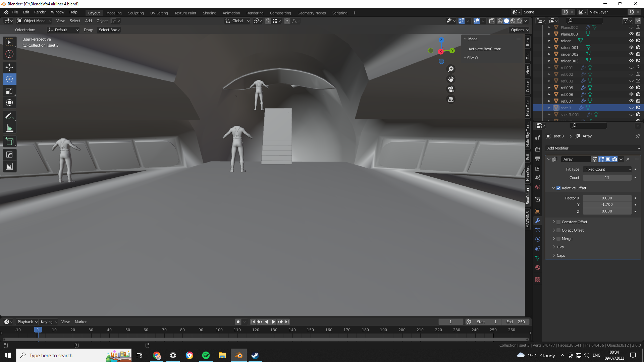
Task: Open the Modifier properties wrench tab
Action: pos(538,221)
